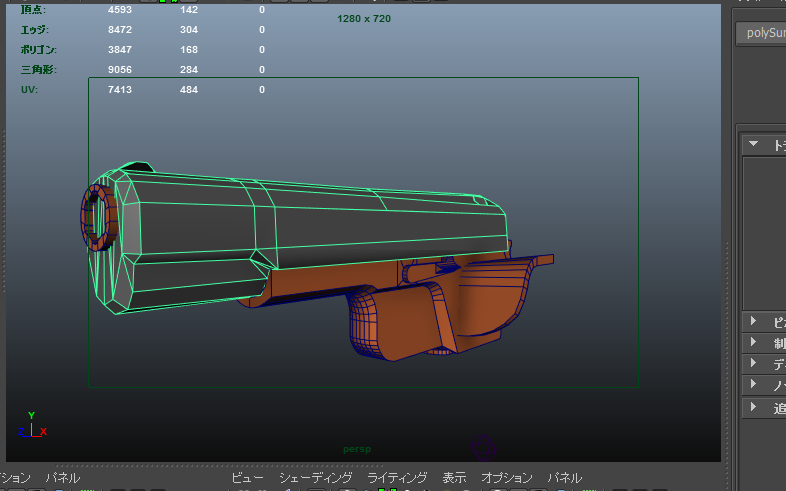
Task: Click the polySur node name field
Action: click(761, 34)
